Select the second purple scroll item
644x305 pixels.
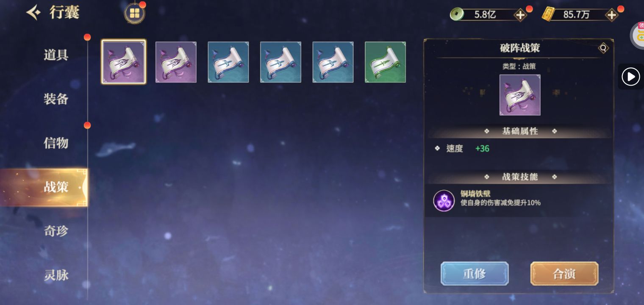[x=176, y=62]
